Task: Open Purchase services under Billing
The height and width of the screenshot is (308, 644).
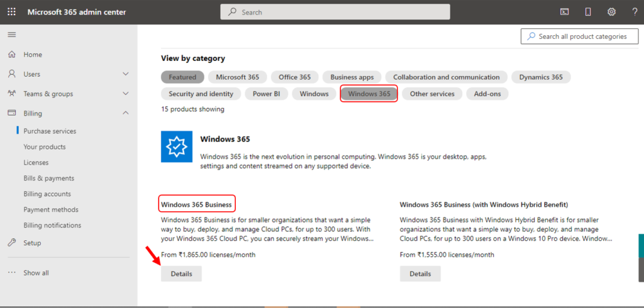Action: pos(50,131)
